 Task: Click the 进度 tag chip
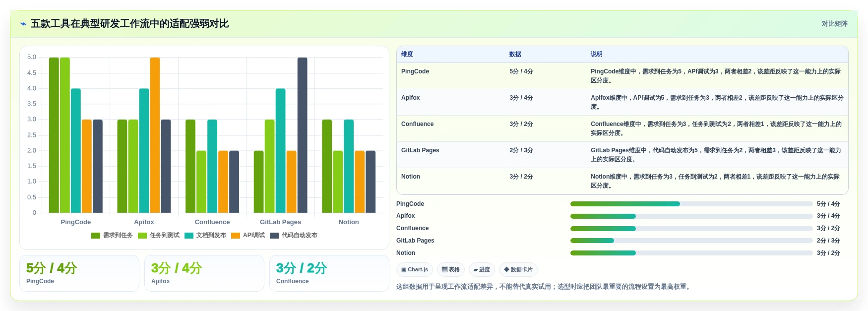click(482, 270)
